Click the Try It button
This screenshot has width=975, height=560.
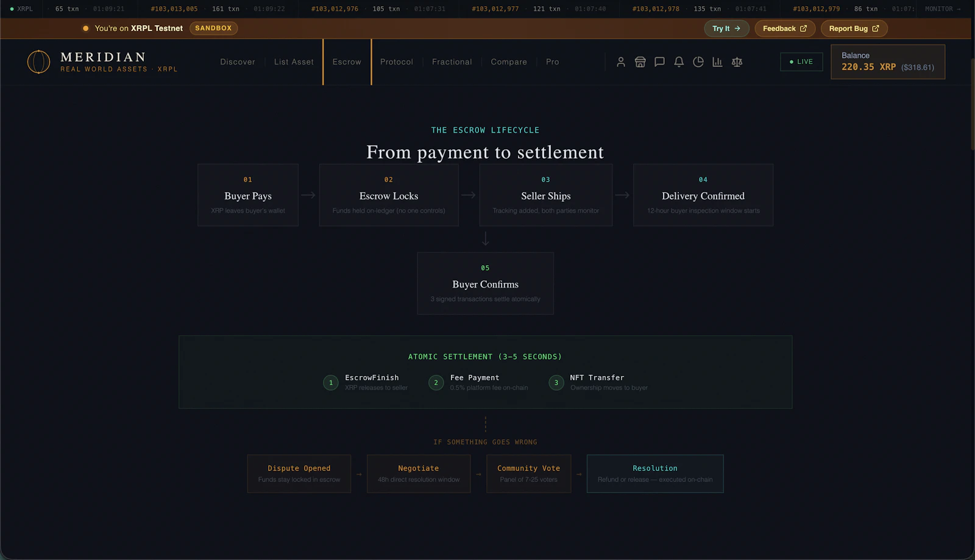(x=726, y=29)
